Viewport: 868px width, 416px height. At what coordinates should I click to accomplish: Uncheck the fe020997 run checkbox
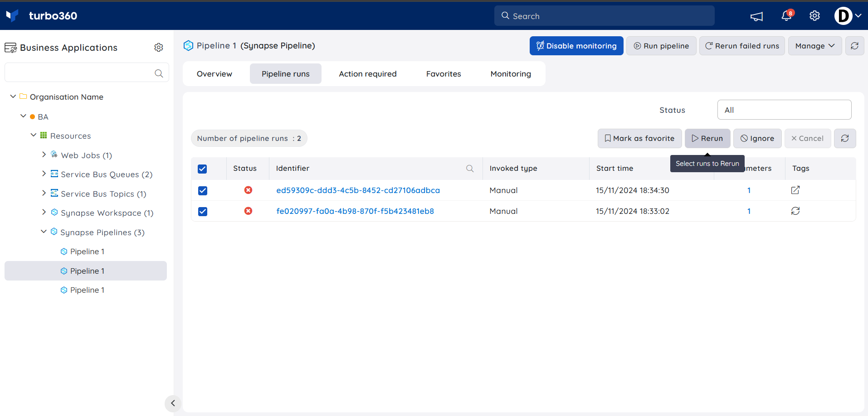[x=203, y=212]
